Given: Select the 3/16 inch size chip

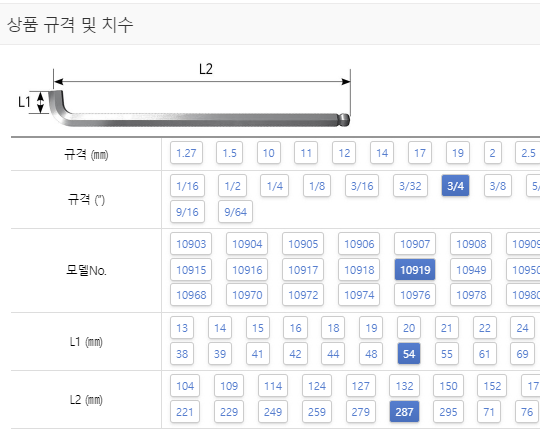Looking at the screenshot, I should [x=362, y=186].
